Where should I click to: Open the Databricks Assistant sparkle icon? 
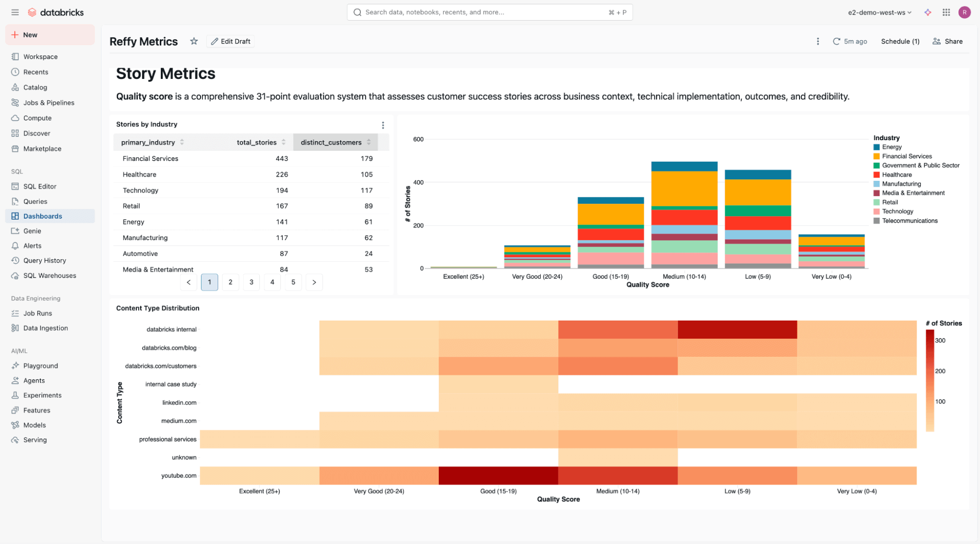[x=928, y=13]
